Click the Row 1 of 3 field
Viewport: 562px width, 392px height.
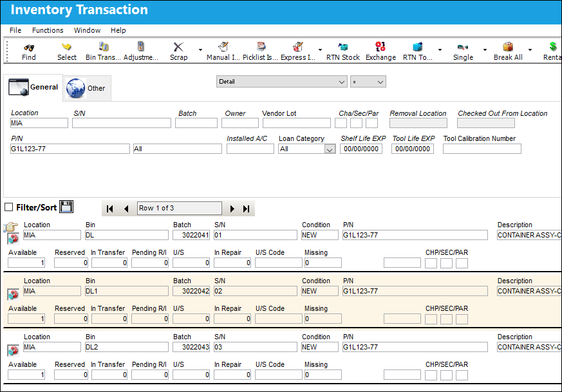[x=180, y=208]
